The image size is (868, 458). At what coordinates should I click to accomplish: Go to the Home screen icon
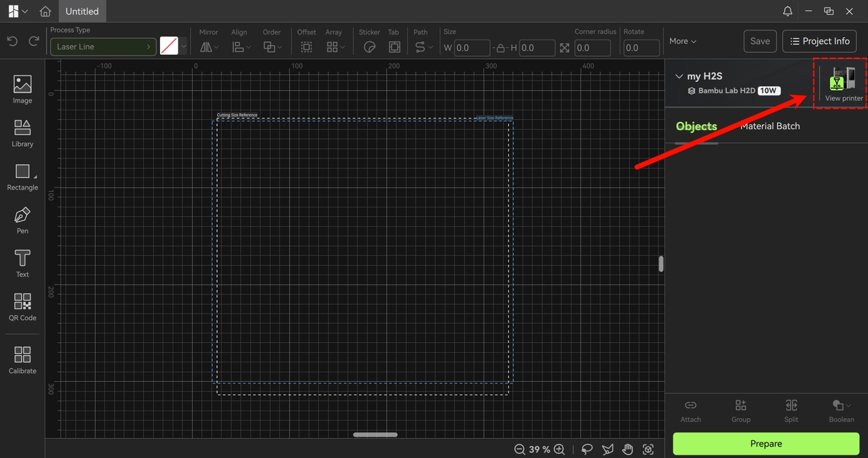pos(45,12)
